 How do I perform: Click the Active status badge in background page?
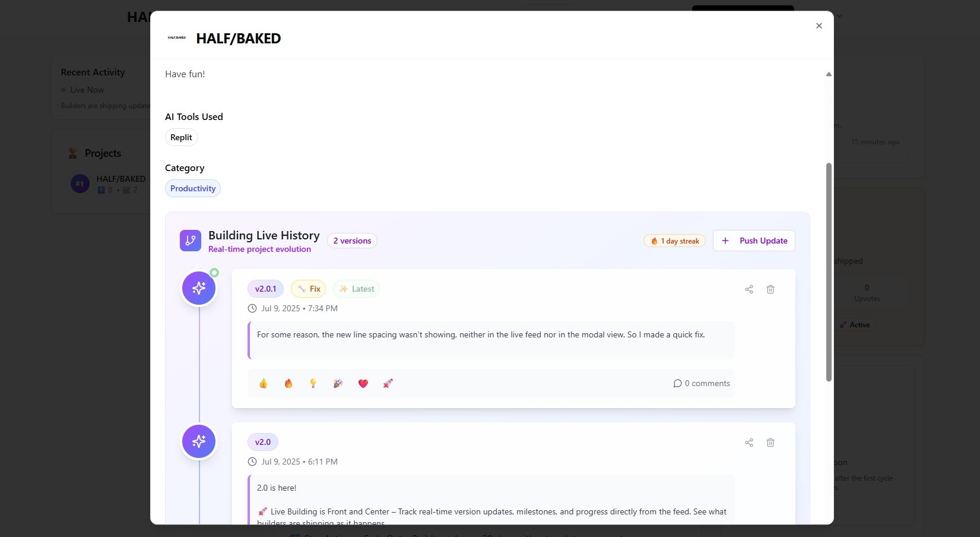(x=855, y=325)
